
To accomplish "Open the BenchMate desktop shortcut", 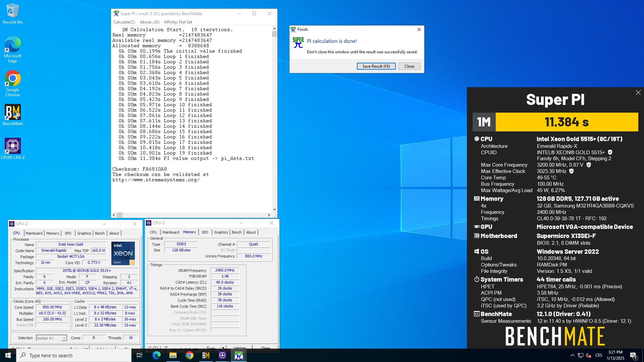I will [13, 115].
